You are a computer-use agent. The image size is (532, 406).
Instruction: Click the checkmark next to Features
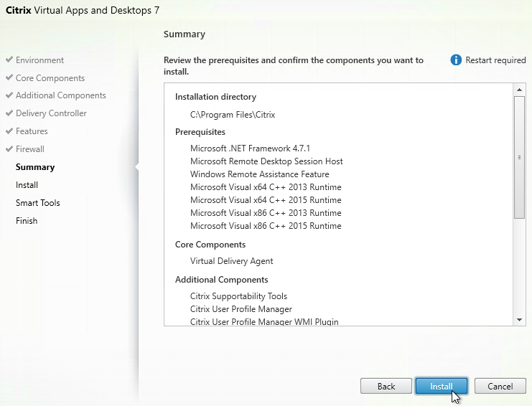tap(9, 131)
